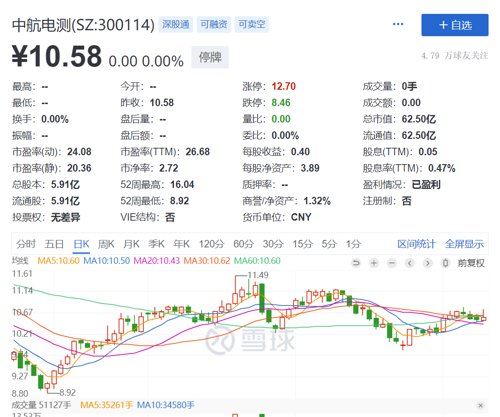Click the 盈利情况 value 已盈利
This screenshot has height=417, width=500.
(x=426, y=184)
